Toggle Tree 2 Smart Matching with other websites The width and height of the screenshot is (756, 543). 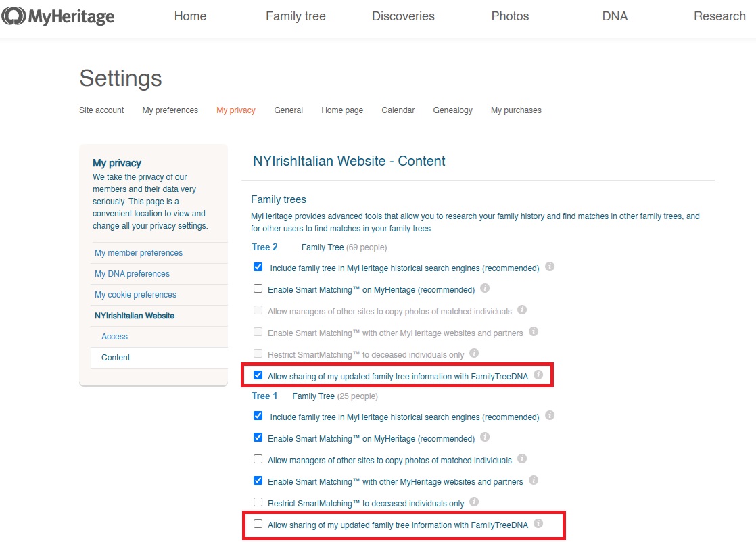(258, 332)
